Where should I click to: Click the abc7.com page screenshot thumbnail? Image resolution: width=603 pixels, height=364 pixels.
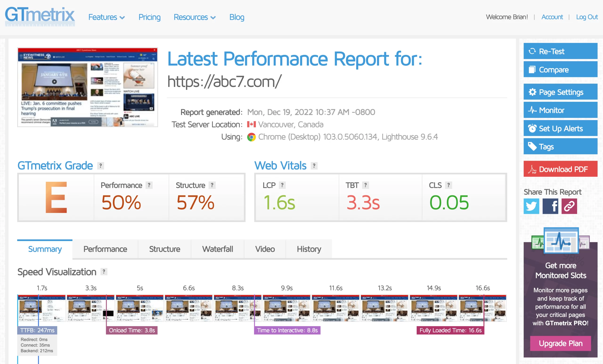[x=88, y=87]
